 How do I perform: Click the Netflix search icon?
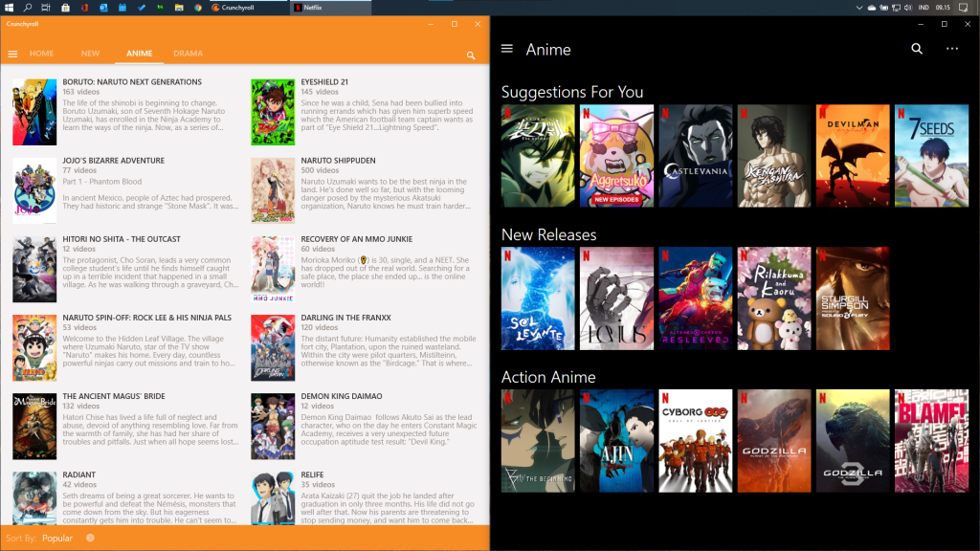point(917,49)
